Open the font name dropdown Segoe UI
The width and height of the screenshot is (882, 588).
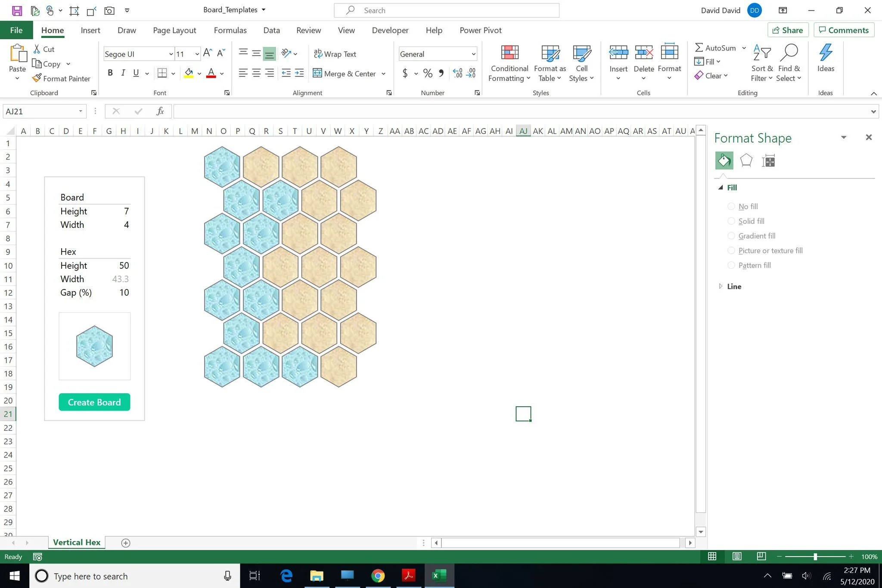(171, 54)
